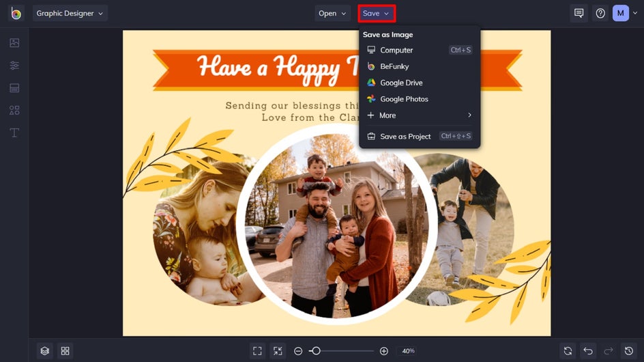The width and height of the screenshot is (644, 362).
Task: Click the 'Save as Image' heading
Action: point(387,35)
